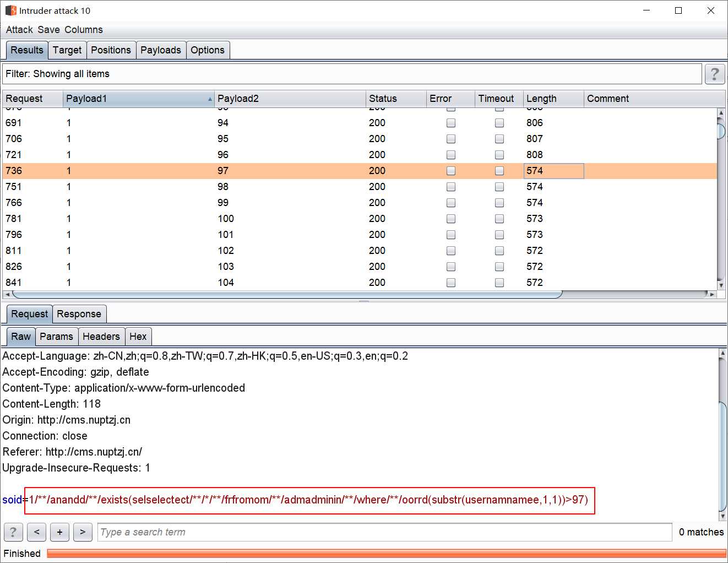Sort by Payload2 column header
The height and width of the screenshot is (563, 728).
290,99
